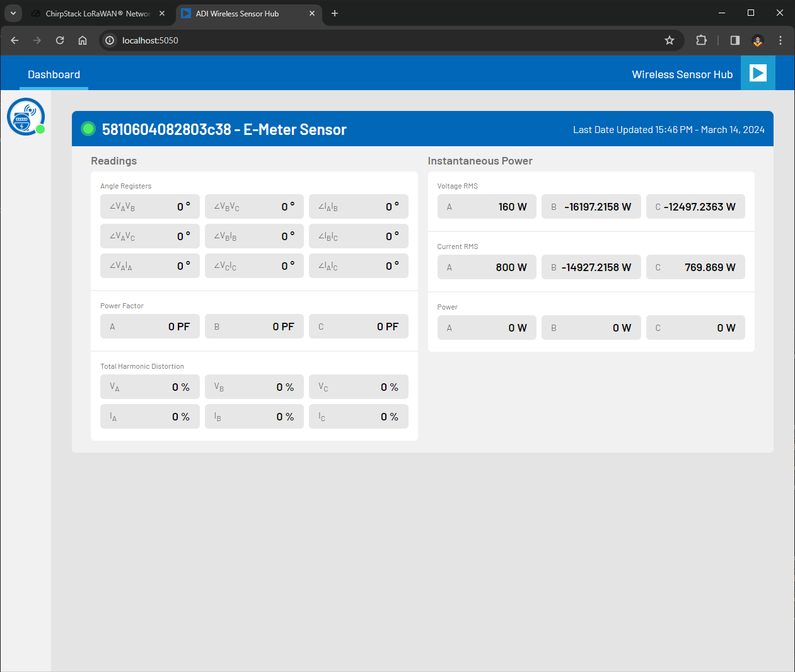Toggle the browser side panel icon
This screenshot has width=795, height=672.
734,40
